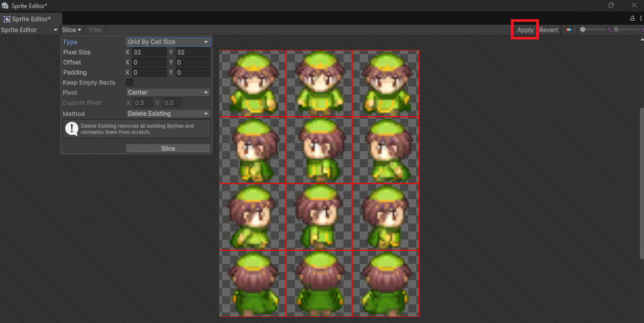Click the padlock lock icon

(x=632, y=18)
